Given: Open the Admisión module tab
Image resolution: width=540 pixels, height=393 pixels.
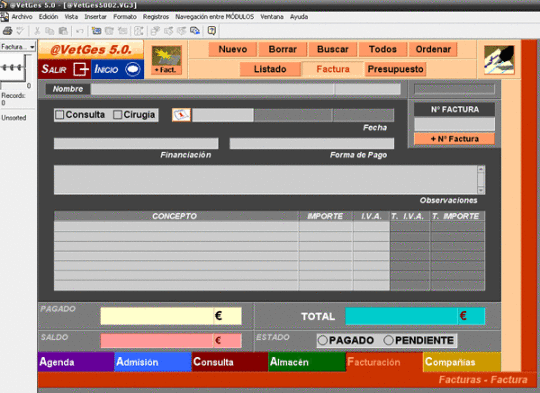Looking at the screenshot, I should coord(153,362).
